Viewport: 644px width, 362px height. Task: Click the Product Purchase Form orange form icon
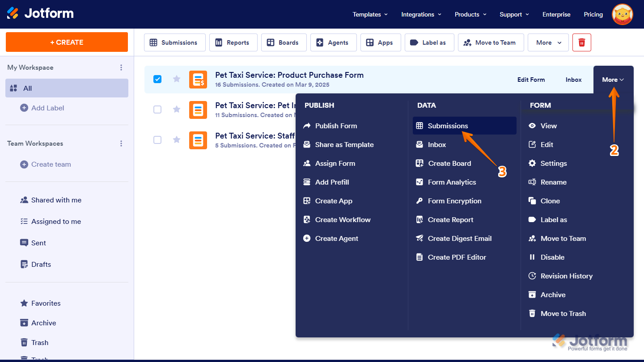pos(198,80)
